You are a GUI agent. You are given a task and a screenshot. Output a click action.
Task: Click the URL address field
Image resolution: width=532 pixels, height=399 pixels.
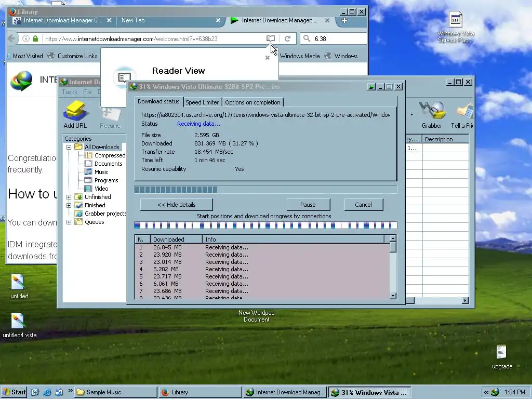[x=154, y=38]
